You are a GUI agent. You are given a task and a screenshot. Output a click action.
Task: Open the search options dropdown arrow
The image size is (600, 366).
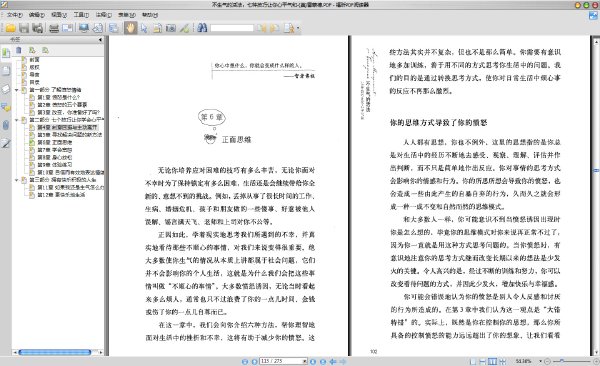pos(298,28)
